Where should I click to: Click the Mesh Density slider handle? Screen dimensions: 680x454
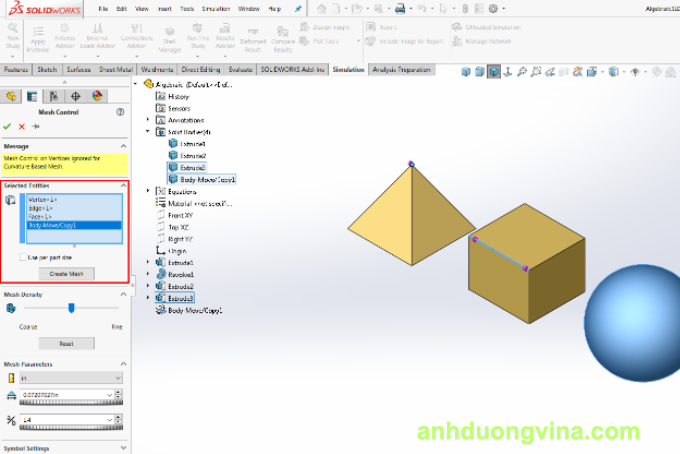71,308
